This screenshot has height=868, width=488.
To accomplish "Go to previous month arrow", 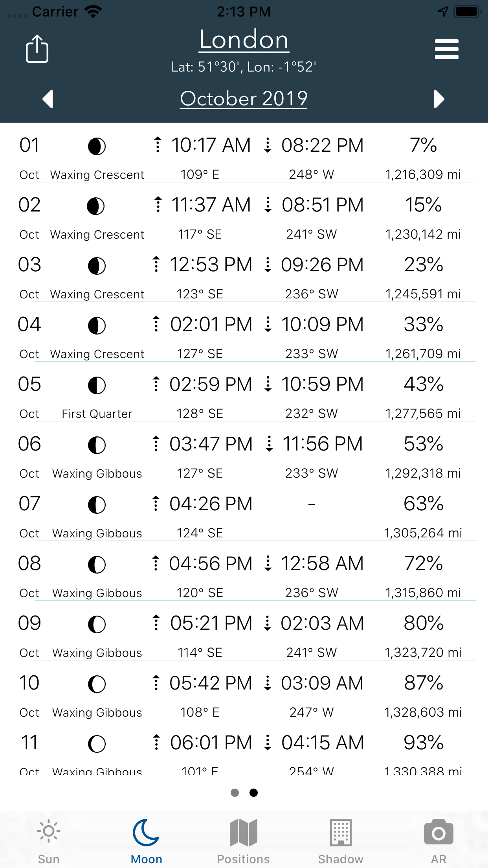I will (x=48, y=99).
